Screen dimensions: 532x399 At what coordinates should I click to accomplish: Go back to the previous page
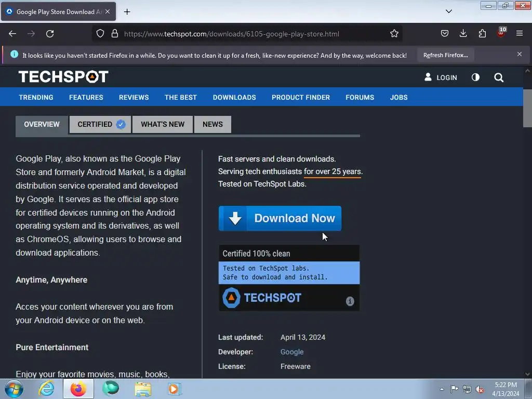coord(12,34)
